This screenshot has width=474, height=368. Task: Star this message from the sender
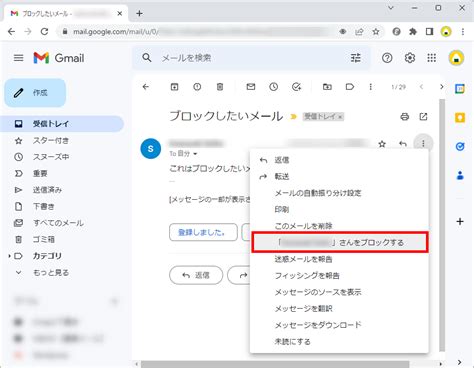[382, 144]
